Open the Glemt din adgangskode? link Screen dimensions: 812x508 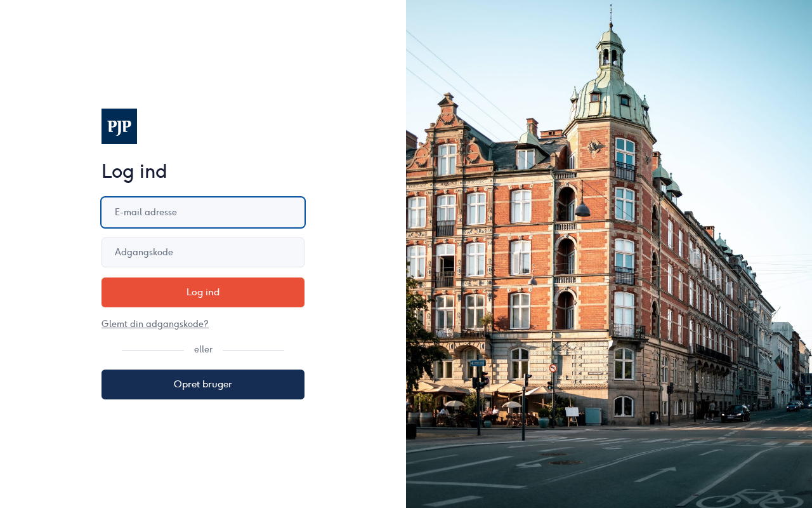pos(155,324)
